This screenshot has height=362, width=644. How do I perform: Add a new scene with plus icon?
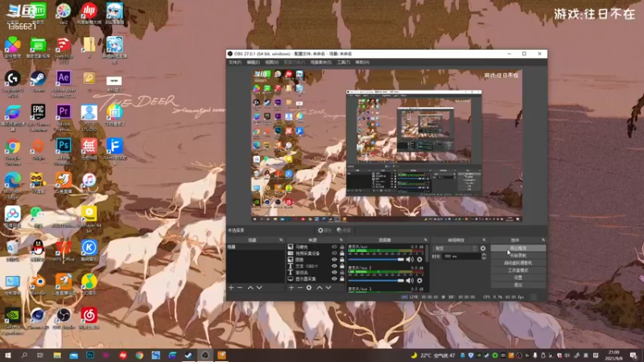click(x=231, y=288)
